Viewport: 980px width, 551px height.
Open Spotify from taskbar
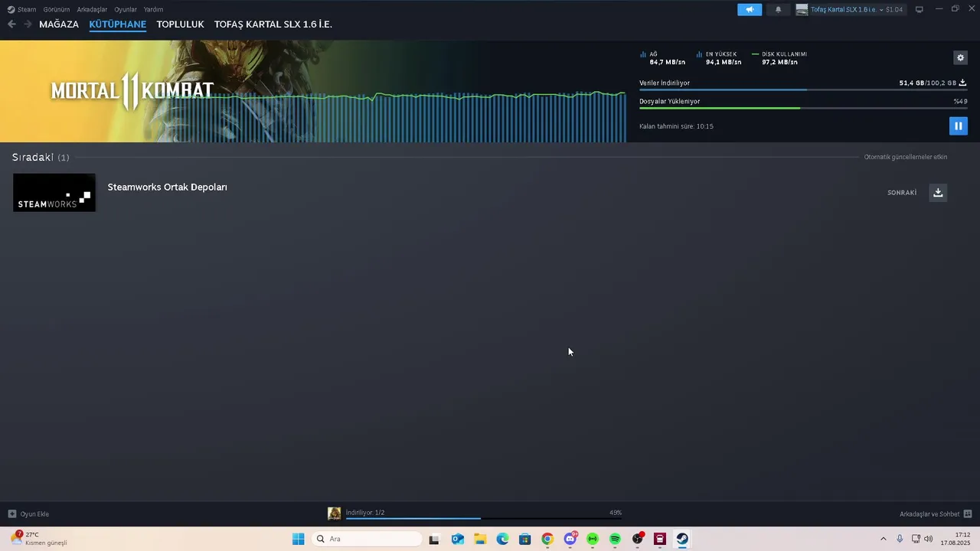pyautogui.click(x=615, y=540)
